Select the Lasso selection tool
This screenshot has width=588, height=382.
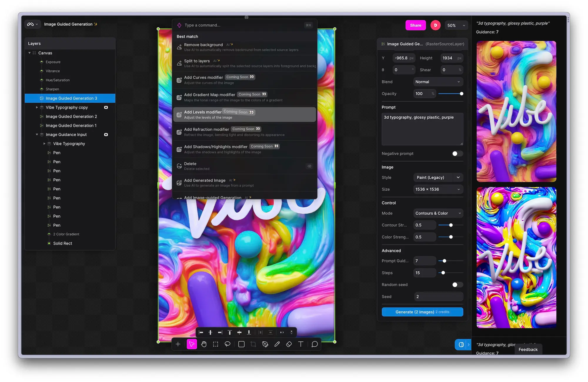pos(228,344)
